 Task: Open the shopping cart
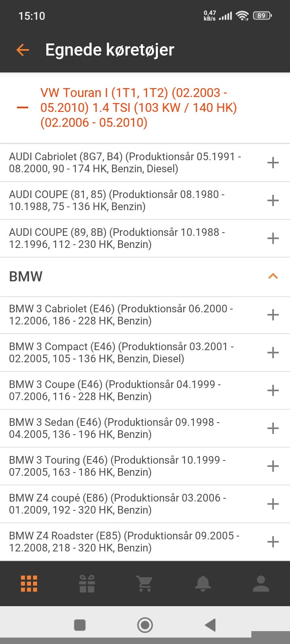point(145,584)
